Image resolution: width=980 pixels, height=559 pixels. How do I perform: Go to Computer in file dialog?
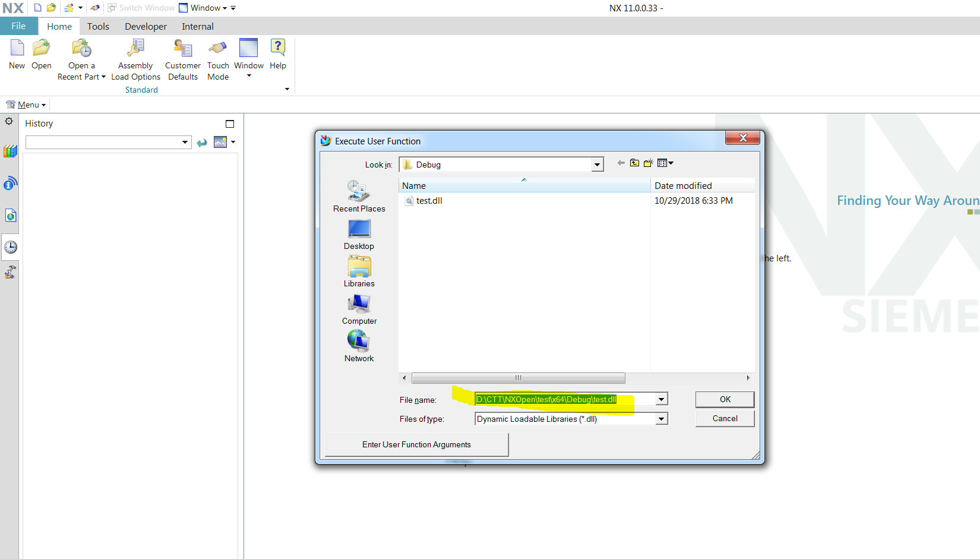(359, 309)
